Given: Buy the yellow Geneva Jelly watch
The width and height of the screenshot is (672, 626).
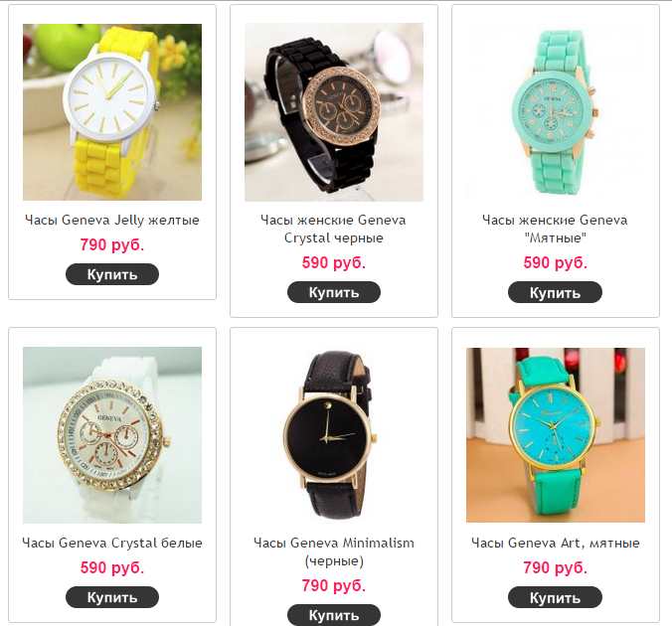Looking at the screenshot, I should pyautogui.click(x=112, y=274).
